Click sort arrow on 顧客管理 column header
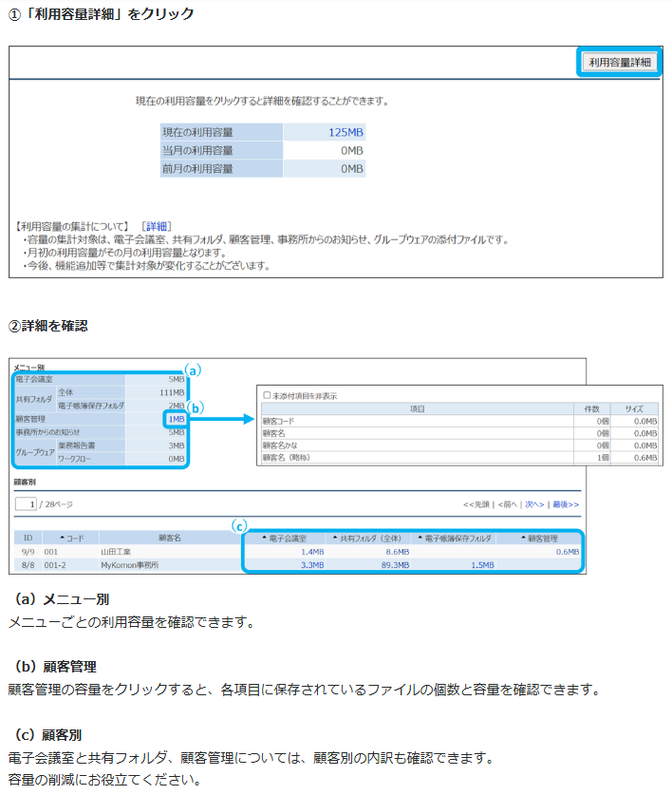 (525, 539)
